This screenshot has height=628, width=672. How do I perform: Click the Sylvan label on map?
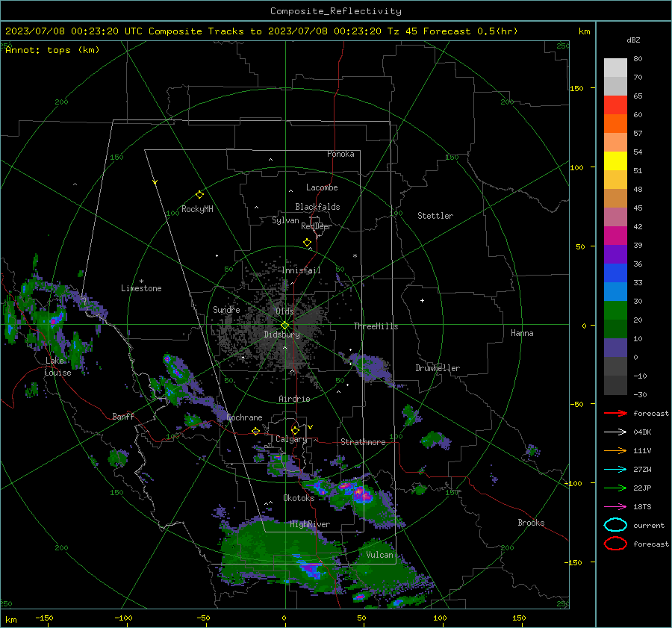click(285, 220)
